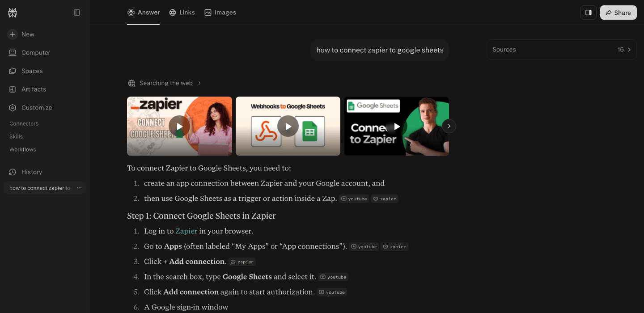
Task: Open the Skills page
Action: click(x=16, y=136)
